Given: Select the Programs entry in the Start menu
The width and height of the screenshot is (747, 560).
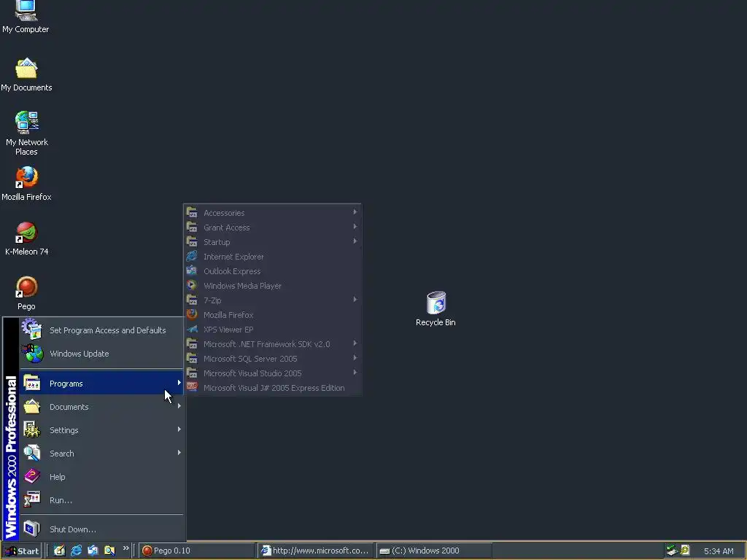Looking at the screenshot, I should click(101, 384).
